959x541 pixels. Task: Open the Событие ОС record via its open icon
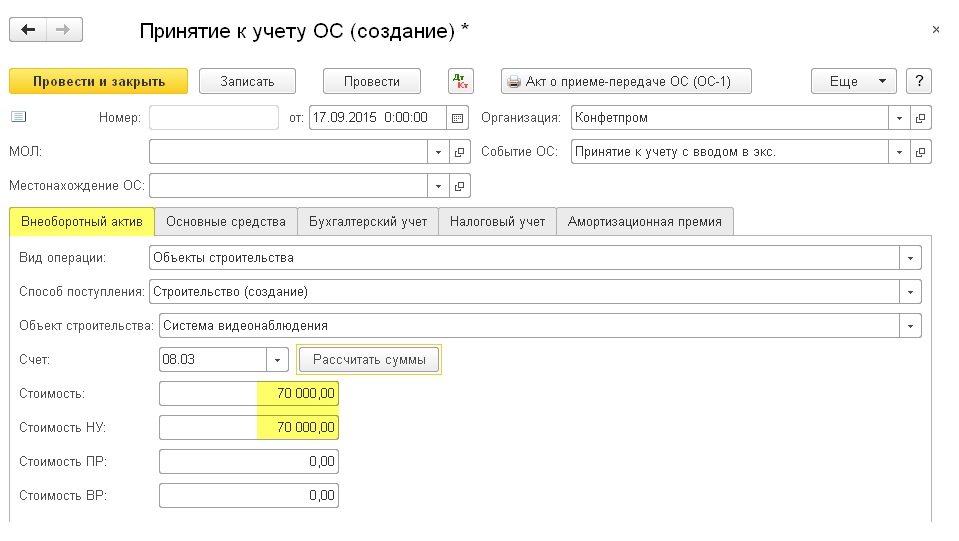click(920, 152)
